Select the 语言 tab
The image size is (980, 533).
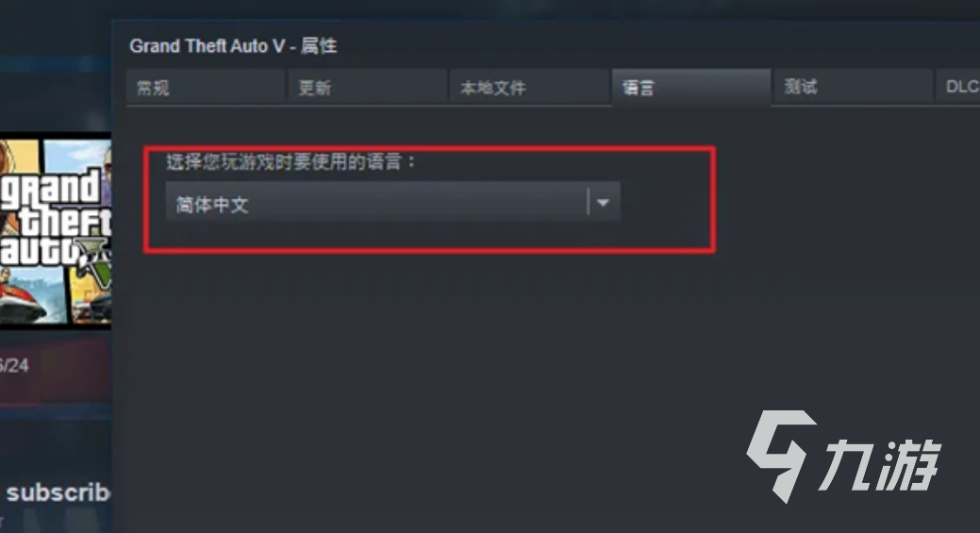point(691,88)
